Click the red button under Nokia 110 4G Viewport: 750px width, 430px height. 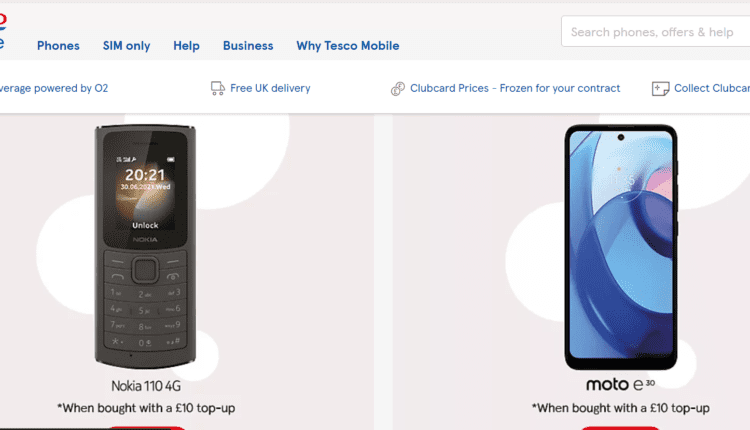pyautogui.click(x=146, y=428)
